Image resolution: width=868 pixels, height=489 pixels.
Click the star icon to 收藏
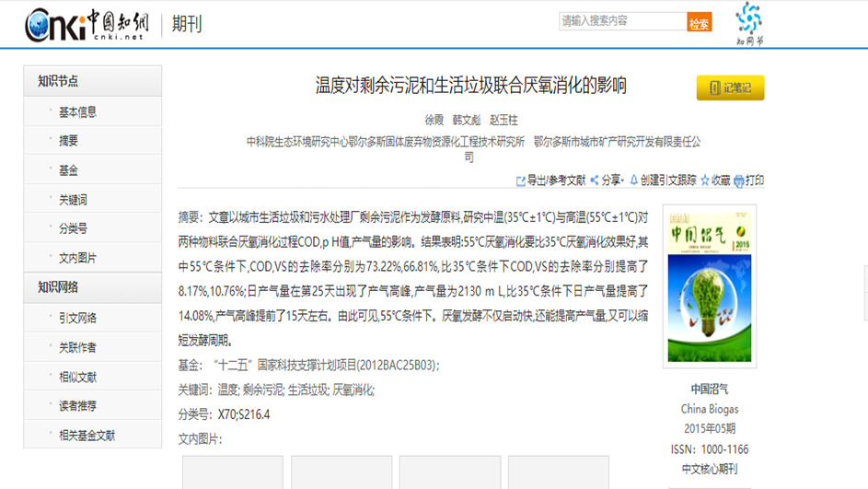point(705,180)
